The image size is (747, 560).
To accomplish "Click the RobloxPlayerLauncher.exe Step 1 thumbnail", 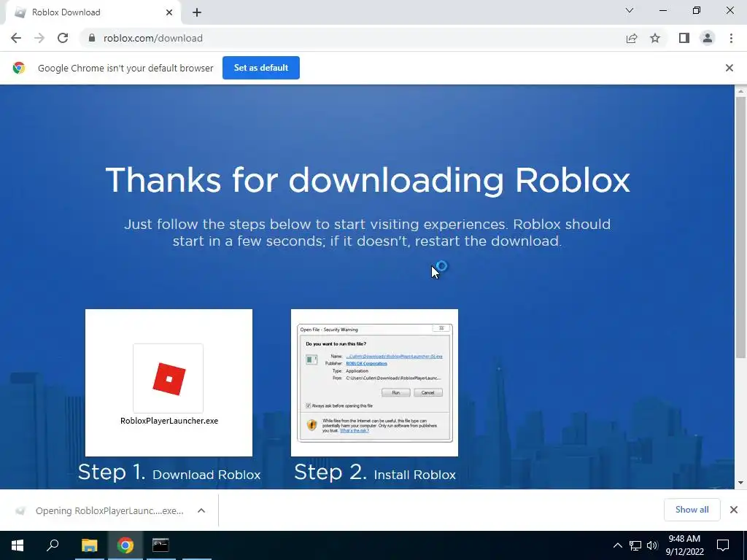I will coord(169,383).
